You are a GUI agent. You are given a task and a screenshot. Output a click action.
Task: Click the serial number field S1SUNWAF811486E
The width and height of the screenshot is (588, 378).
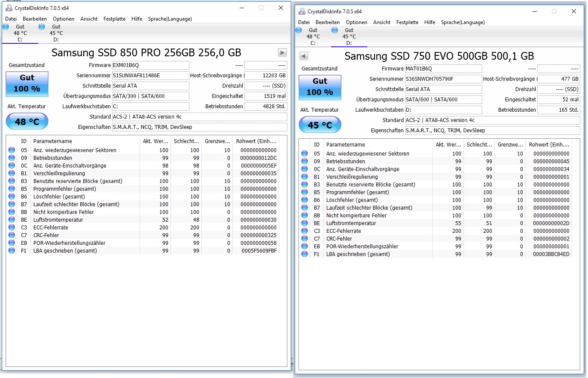[x=150, y=76]
